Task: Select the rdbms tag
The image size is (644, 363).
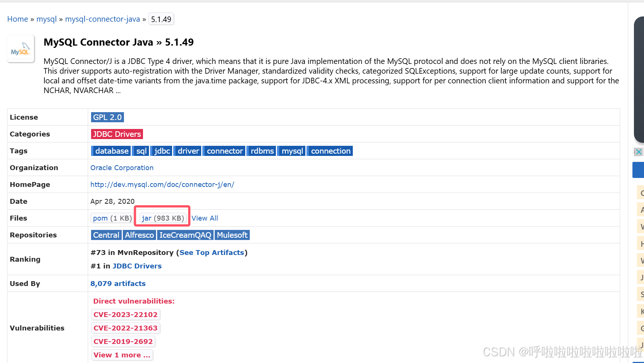Action: point(262,151)
